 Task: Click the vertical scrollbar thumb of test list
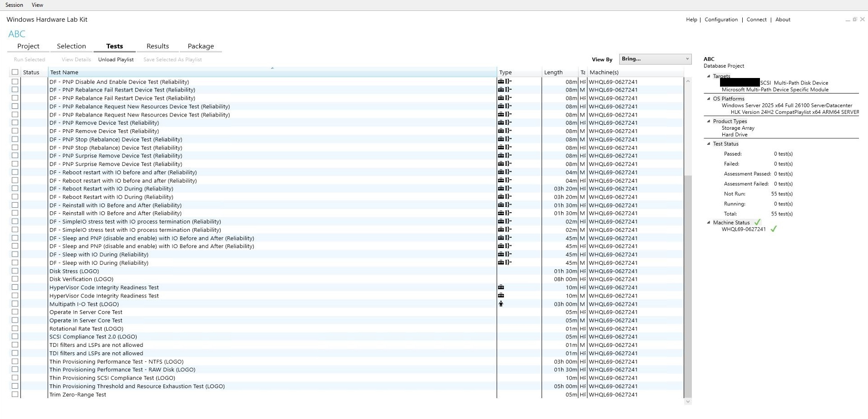pyautogui.click(x=688, y=286)
